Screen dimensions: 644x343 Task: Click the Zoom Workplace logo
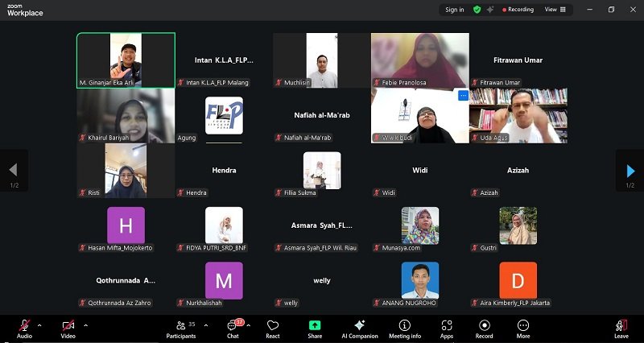[x=25, y=10]
